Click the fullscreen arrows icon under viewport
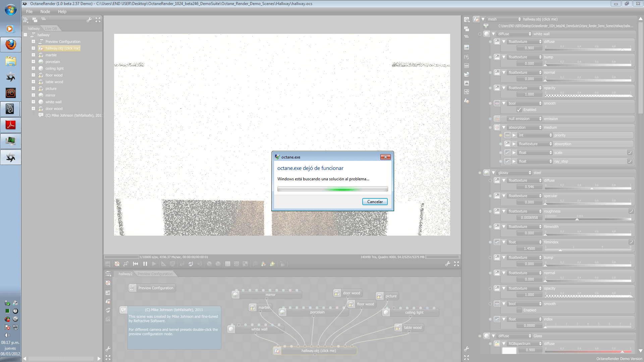This screenshot has height=362, width=644. [x=457, y=264]
